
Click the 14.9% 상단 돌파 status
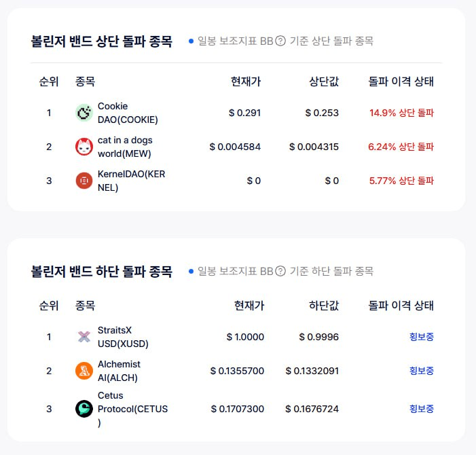[x=401, y=113]
